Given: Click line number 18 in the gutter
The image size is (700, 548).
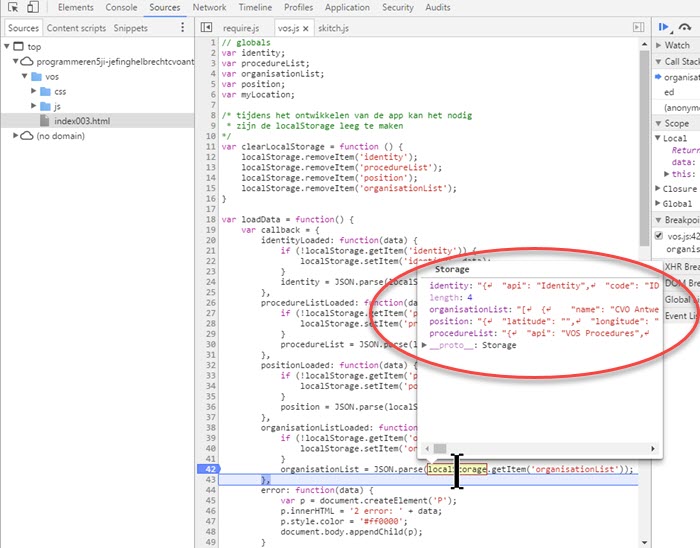Looking at the screenshot, I should pyautogui.click(x=211, y=219).
